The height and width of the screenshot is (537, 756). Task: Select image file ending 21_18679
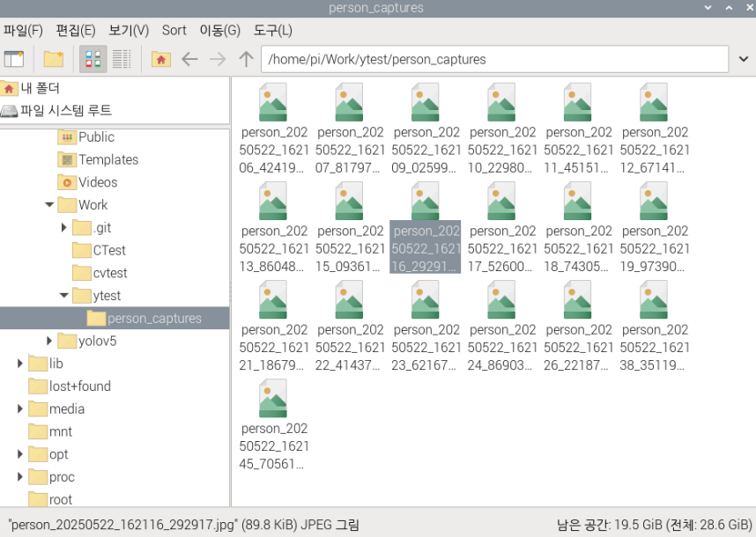pos(274,326)
